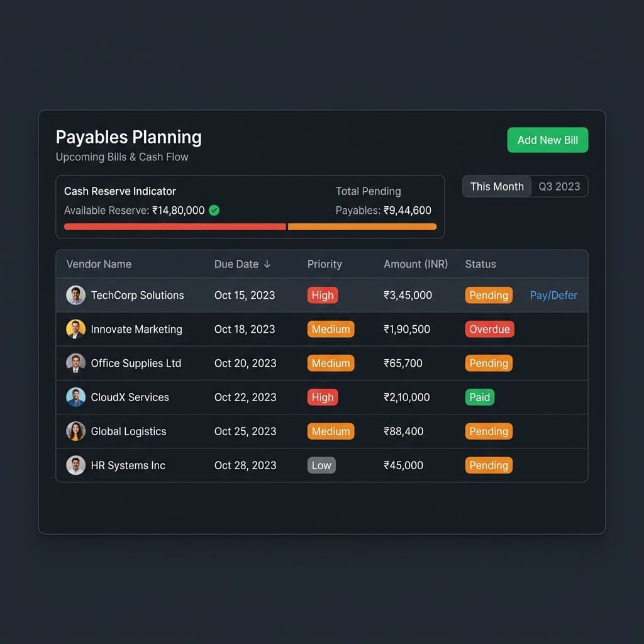Click the High priority badge for TechCorp Solutions
644x644 pixels.
pos(323,296)
